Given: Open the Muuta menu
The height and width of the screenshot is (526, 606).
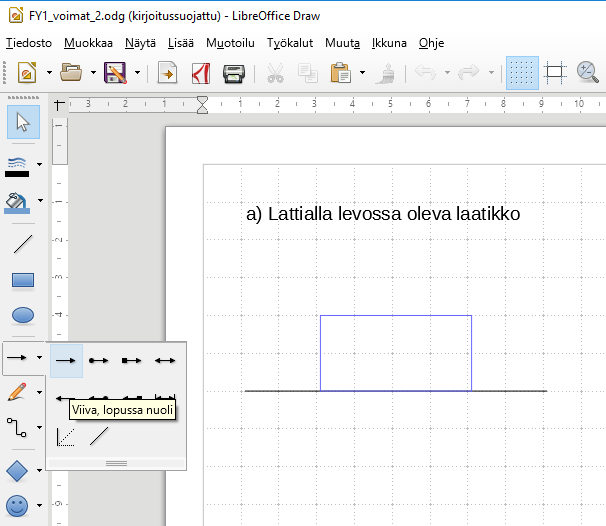Looking at the screenshot, I should [342, 43].
